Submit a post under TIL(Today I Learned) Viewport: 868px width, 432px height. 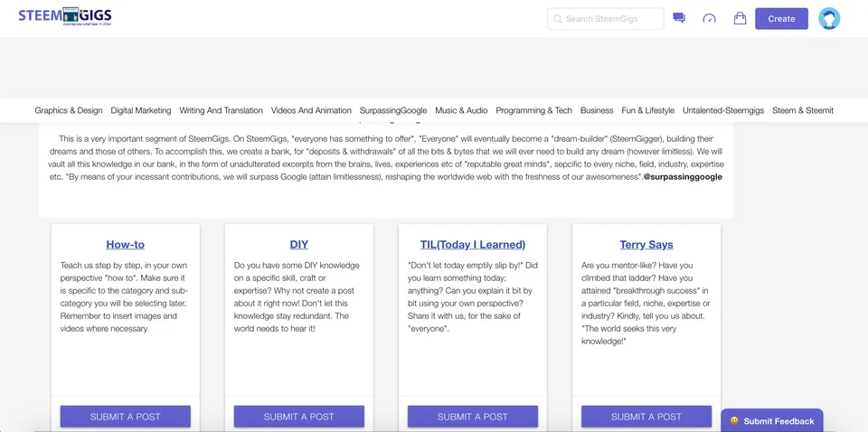[473, 417]
